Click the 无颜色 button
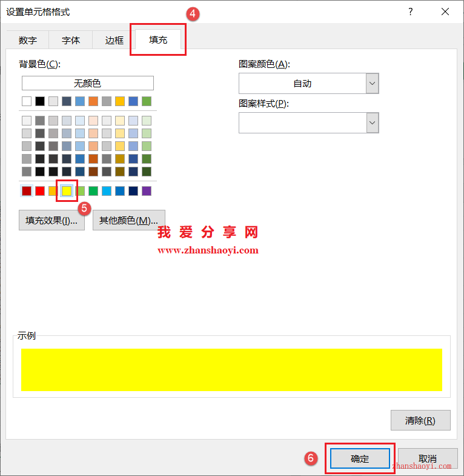This screenshot has width=464, height=476. (88, 83)
